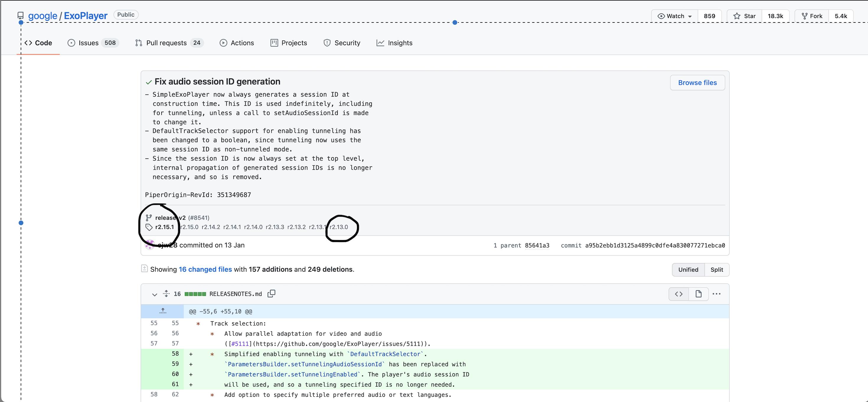Collapse the RELEASENOTES.md diff
The width and height of the screenshot is (868, 402).
pos(154,294)
